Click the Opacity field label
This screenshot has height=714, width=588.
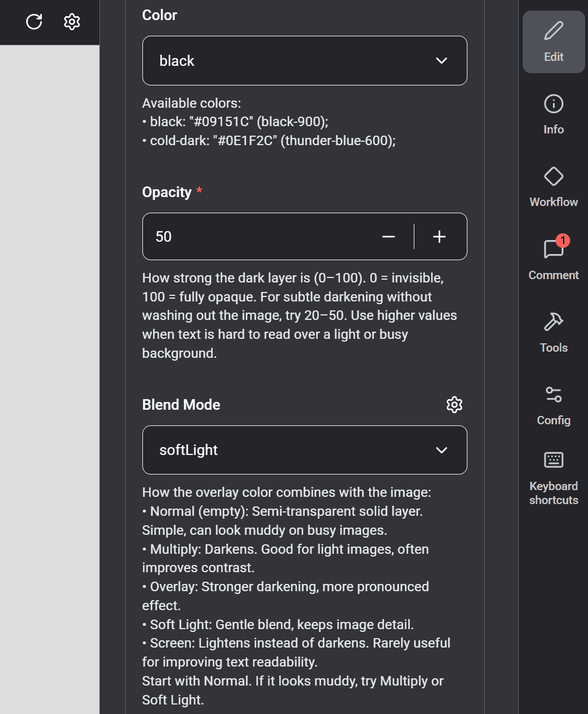click(x=167, y=192)
